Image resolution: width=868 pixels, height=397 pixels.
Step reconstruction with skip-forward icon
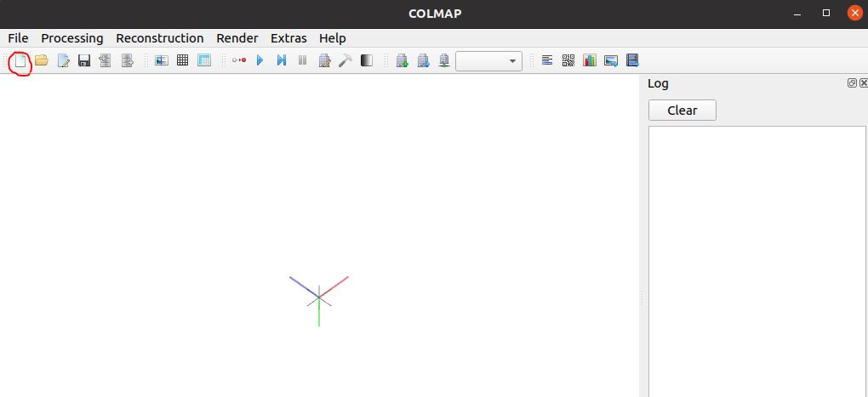[x=282, y=61]
